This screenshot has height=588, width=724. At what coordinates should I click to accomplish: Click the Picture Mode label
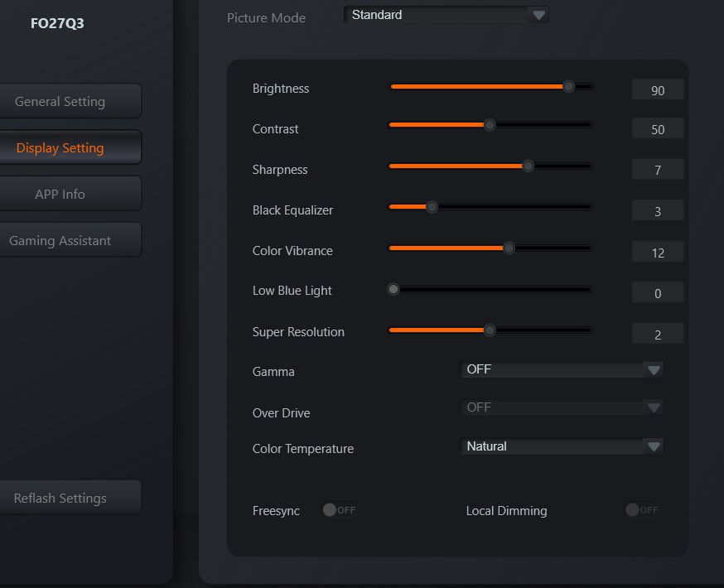click(x=266, y=18)
